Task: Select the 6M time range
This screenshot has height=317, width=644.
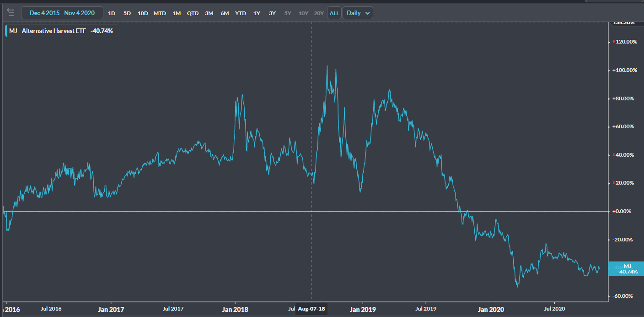Action: pos(225,13)
